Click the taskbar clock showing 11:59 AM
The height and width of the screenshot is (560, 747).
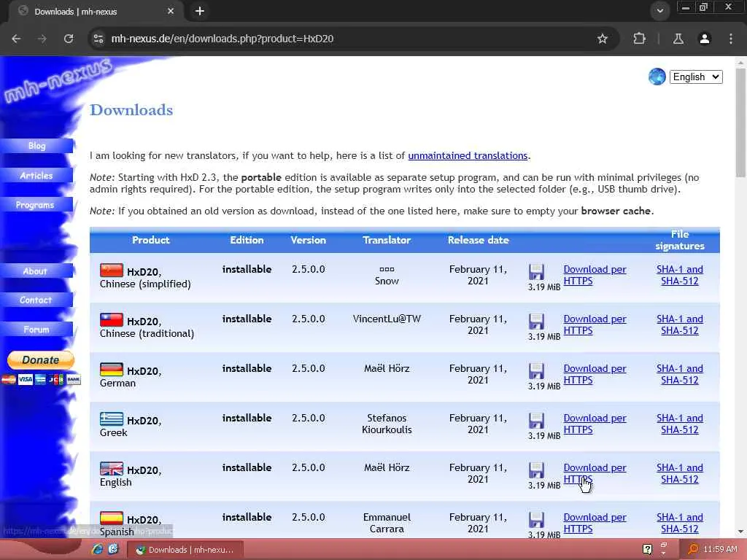point(720,550)
